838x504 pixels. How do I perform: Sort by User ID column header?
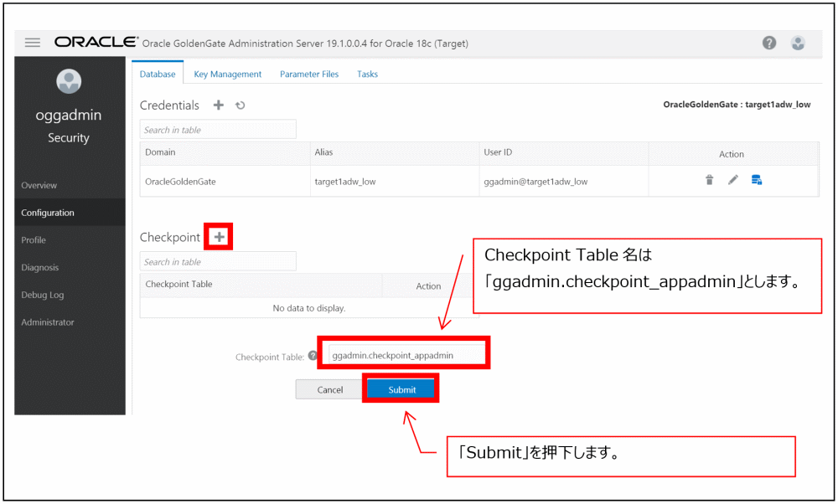[564, 152]
